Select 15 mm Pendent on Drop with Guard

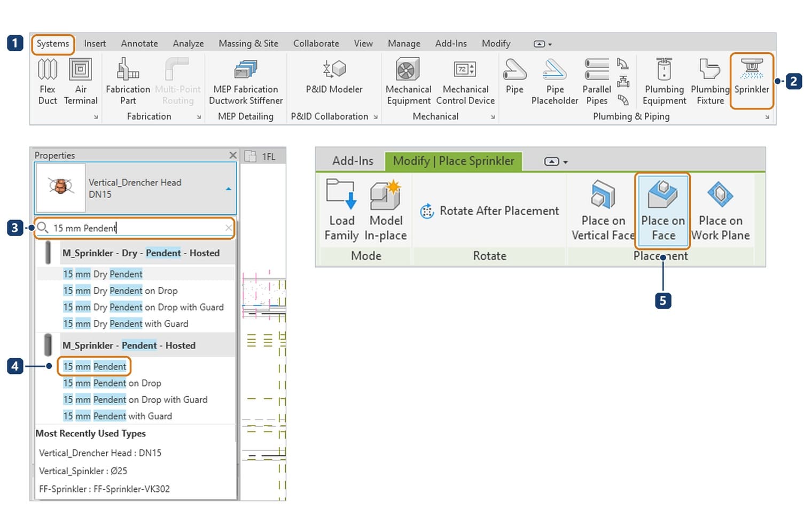click(x=135, y=399)
